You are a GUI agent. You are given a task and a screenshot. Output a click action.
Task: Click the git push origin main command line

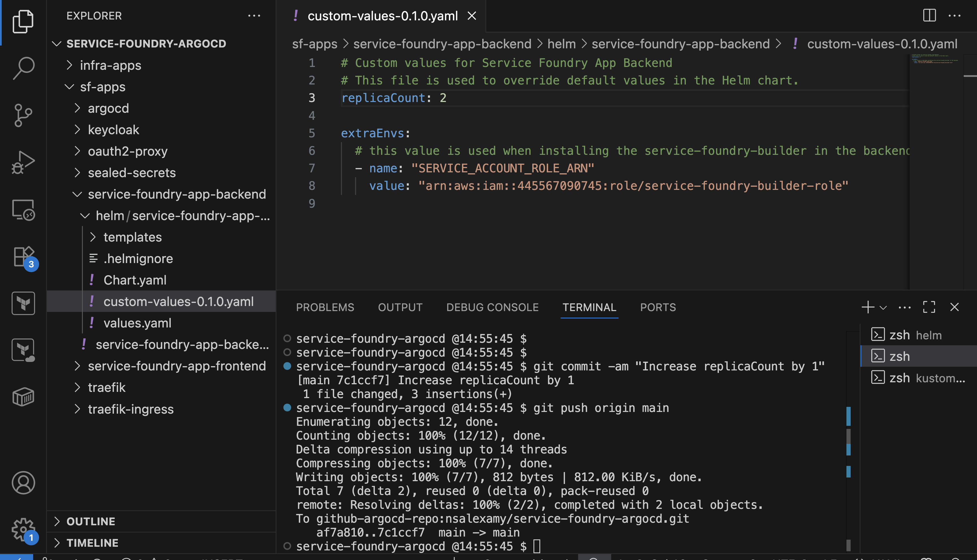click(601, 408)
